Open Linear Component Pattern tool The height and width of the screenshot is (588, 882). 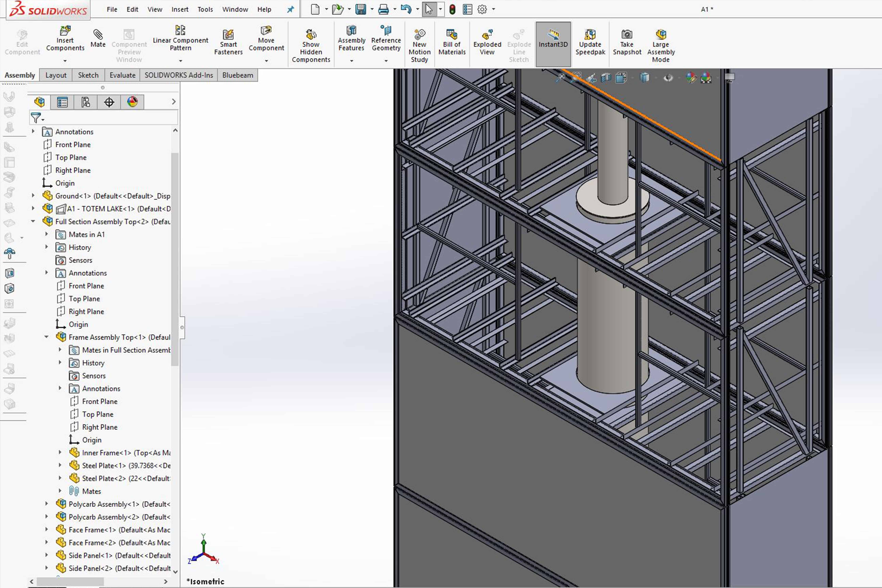coord(180,39)
